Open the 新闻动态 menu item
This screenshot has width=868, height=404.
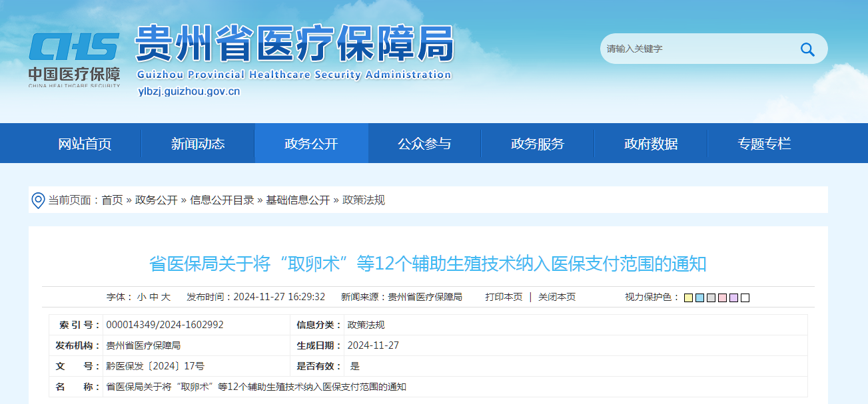(x=198, y=143)
